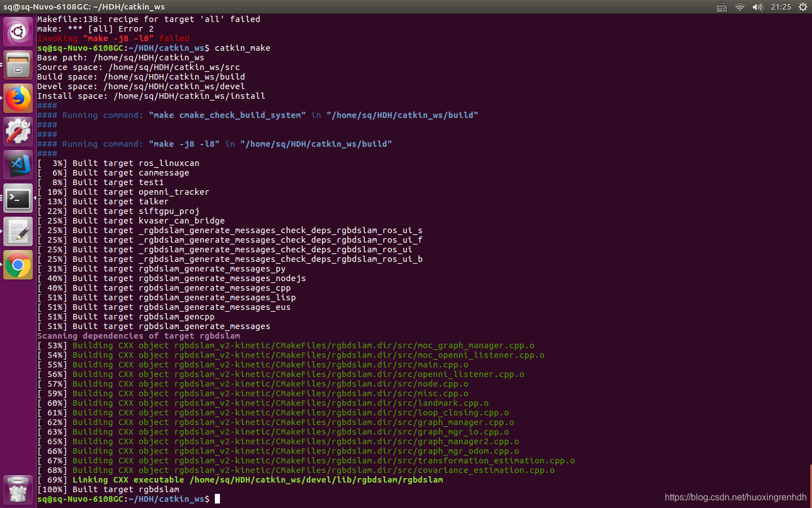Click 'Makefile:138: recipe for target' error line

click(149, 19)
